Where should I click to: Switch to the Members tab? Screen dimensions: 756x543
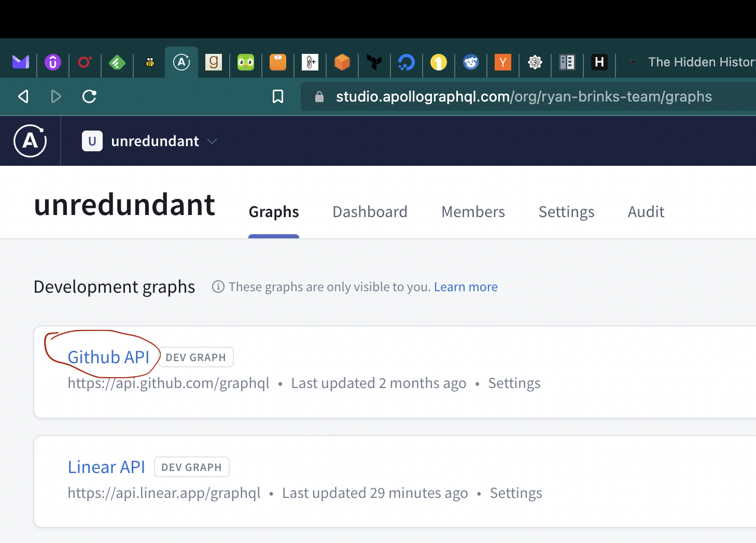coord(473,212)
